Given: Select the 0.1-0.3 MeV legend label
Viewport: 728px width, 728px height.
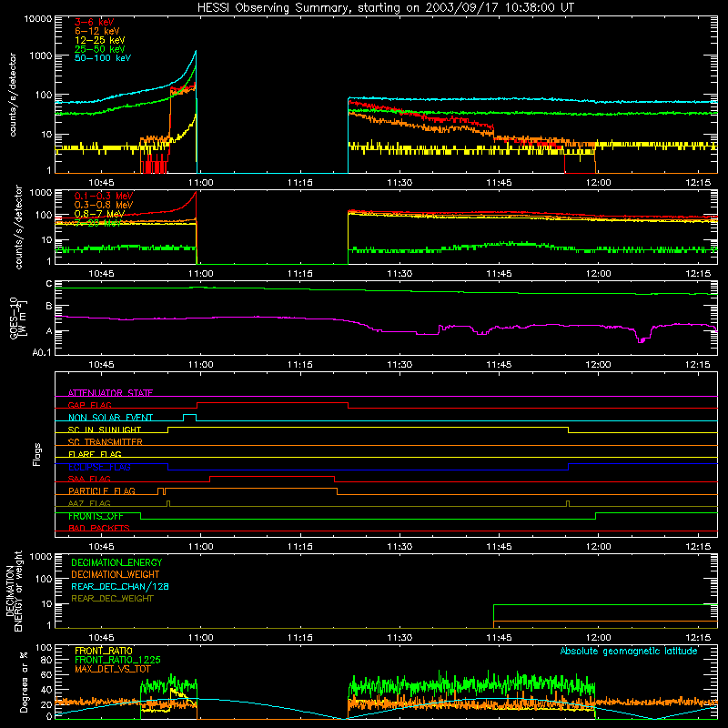Looking at the screenshot, I should [x=104, y=196].
